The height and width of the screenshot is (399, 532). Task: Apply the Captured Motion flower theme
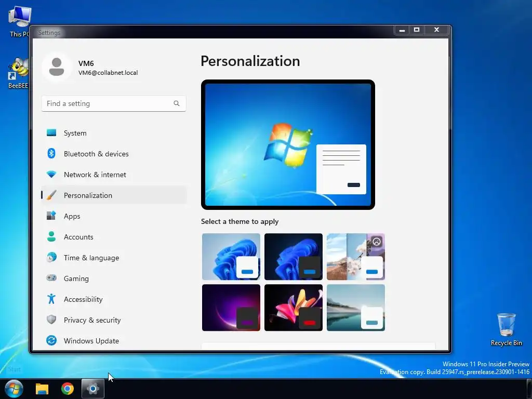coord(294,308)
